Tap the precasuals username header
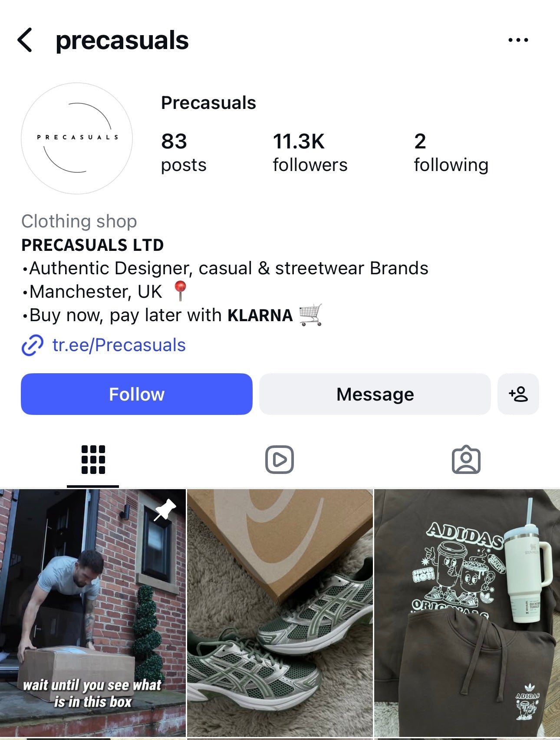The width and height of the screenshot is (560, 740). click(x=122, y=40)
